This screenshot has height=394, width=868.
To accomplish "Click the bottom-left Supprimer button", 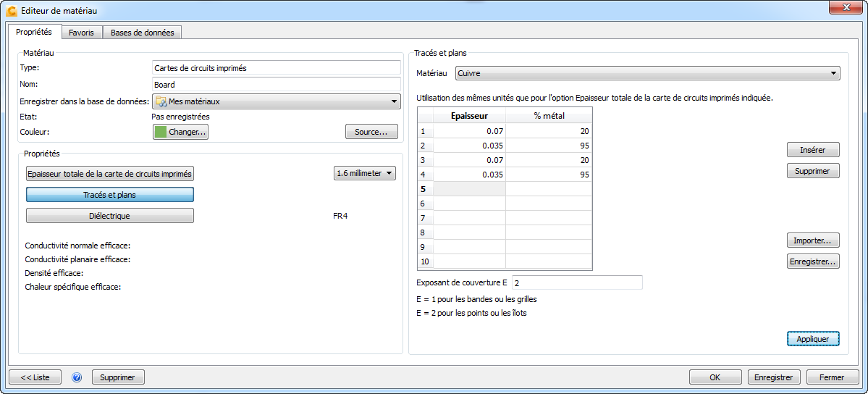I will point(118,377).
